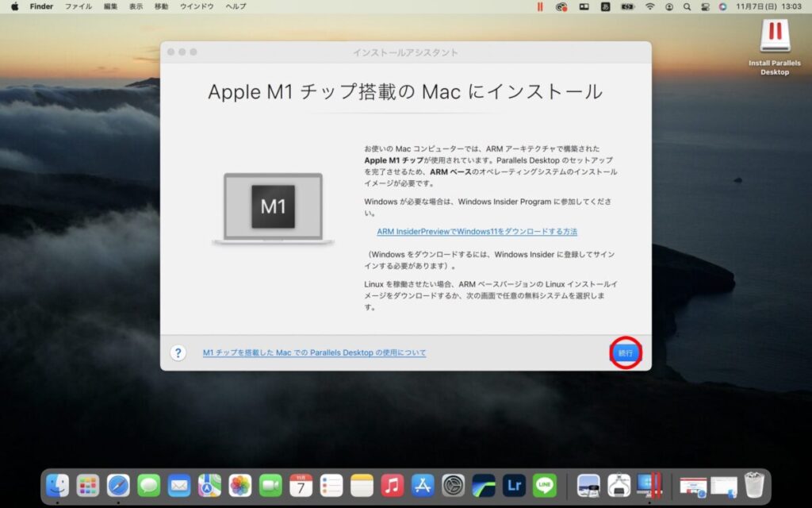The height and width of the screenshot is (508, 812).
Task: Launch Safari from the Dock
Action: (x=118, y=486)
